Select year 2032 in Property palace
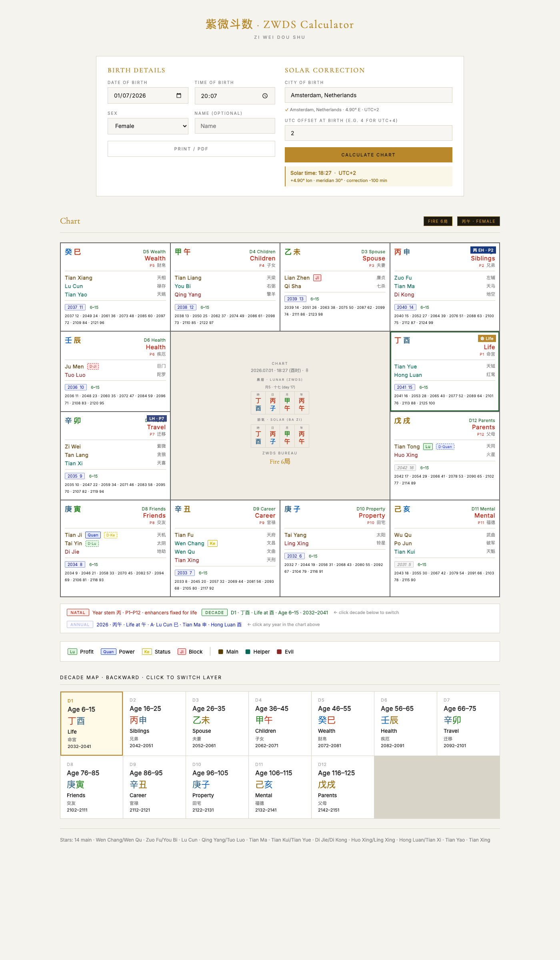This screenshot has width=560, height=960. (x=294, y=556)
